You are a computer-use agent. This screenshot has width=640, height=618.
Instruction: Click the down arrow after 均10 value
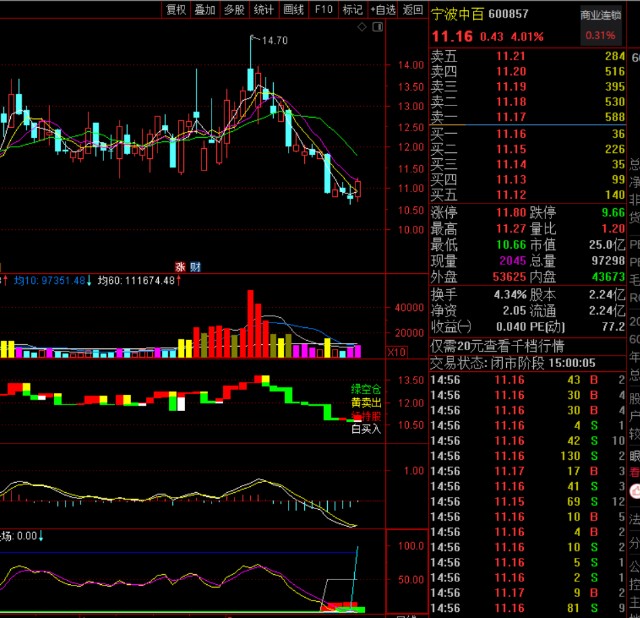coord(88,281)
